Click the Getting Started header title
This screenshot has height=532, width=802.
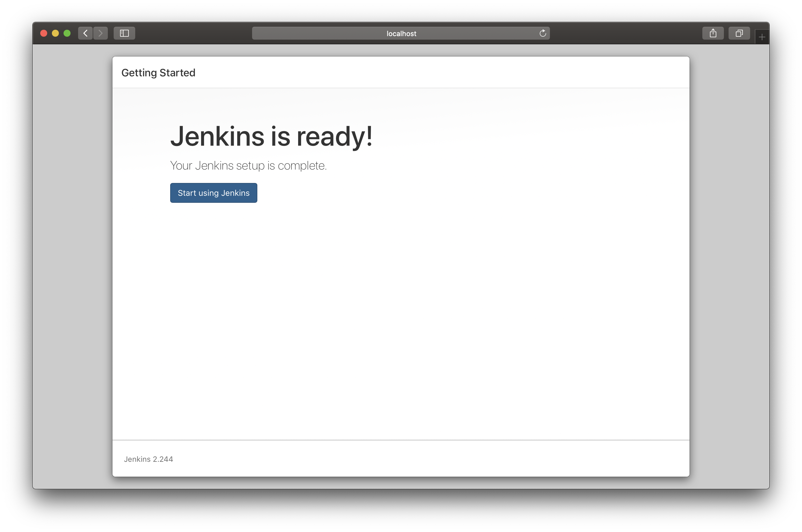coord(158,73)
